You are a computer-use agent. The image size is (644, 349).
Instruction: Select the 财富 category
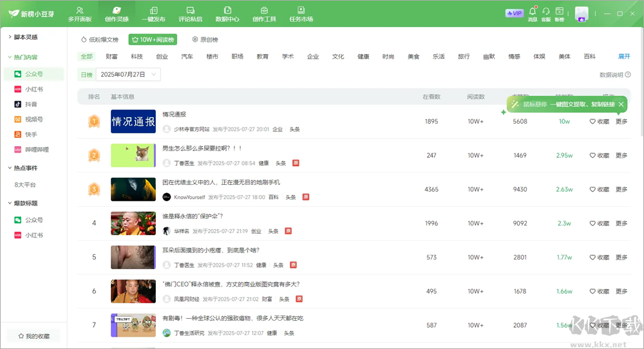(x=111, y=57)
